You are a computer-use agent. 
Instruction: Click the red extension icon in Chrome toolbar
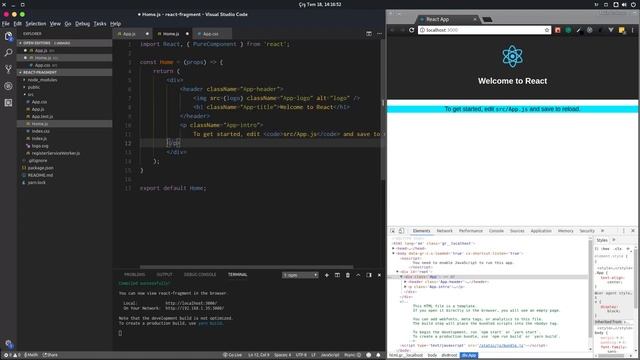click(x=558, y=30)
